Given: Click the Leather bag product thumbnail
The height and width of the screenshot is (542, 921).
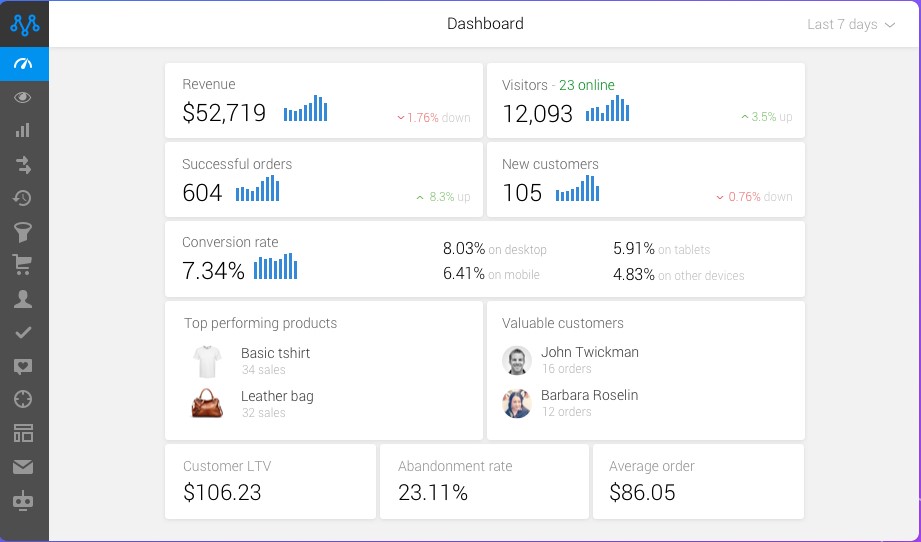Looking at the screenshot, I should pos(207,403).
